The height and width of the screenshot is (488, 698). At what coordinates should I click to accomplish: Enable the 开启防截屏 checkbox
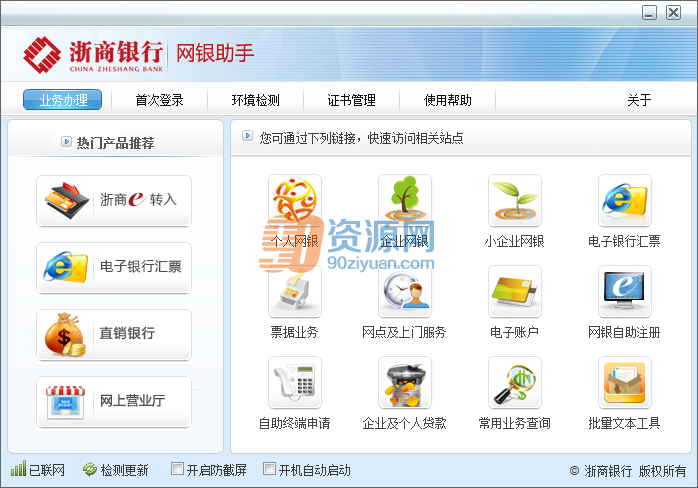point(177,468)
